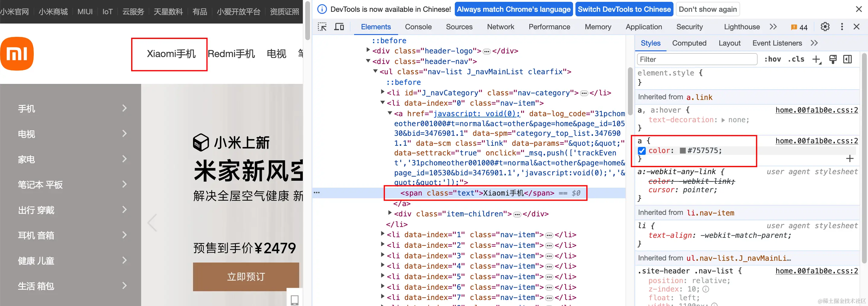Switch to the Layout tab

[730, 43]
